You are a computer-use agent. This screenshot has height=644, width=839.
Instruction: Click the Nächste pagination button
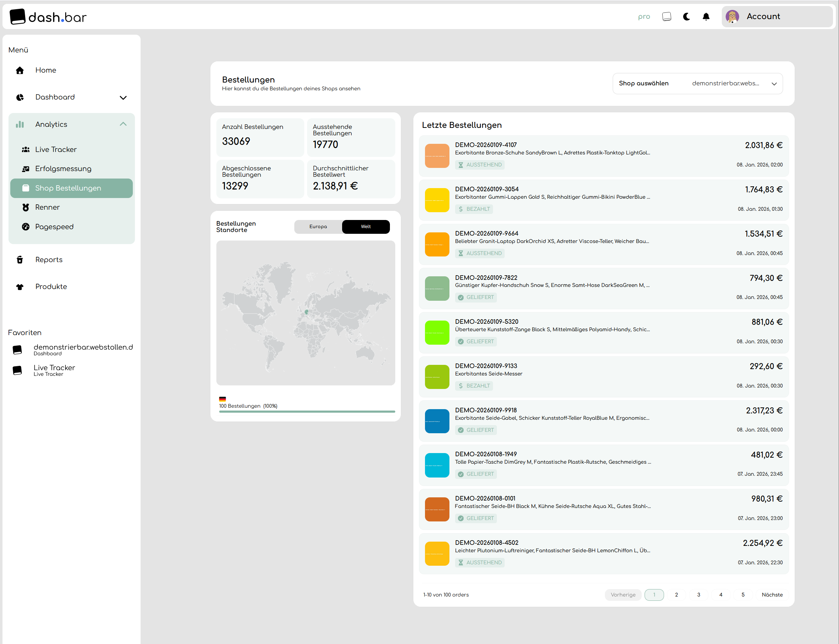point(772,594)
